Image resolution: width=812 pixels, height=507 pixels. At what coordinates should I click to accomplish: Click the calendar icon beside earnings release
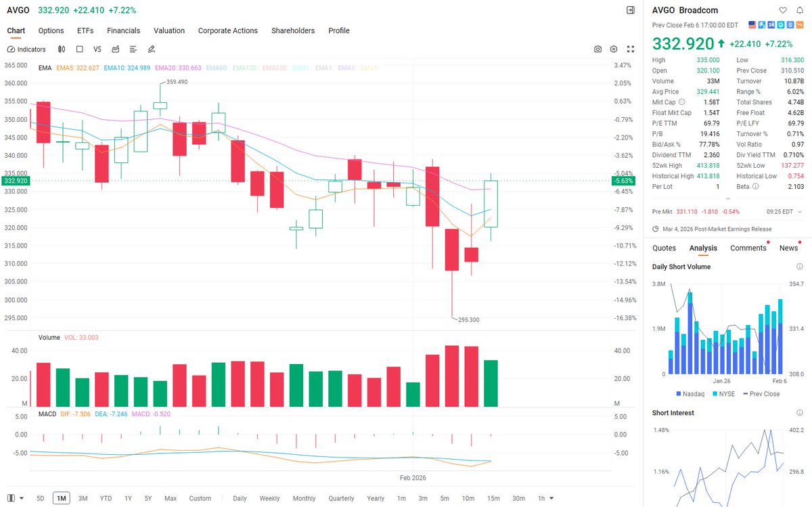(656, 229)
